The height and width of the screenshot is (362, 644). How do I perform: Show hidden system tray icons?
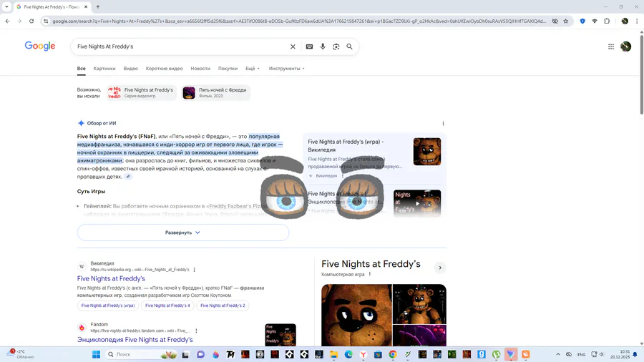click(x=557, y=354)
